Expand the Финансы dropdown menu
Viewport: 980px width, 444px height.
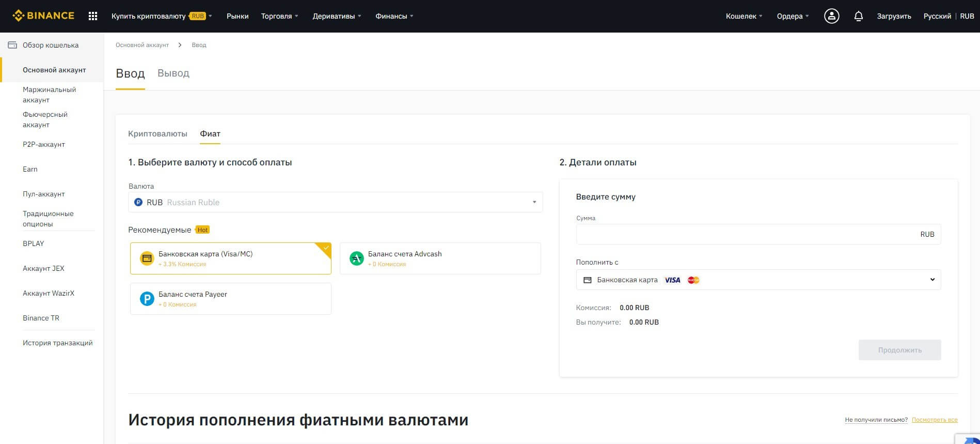click(x=394, y=16)
